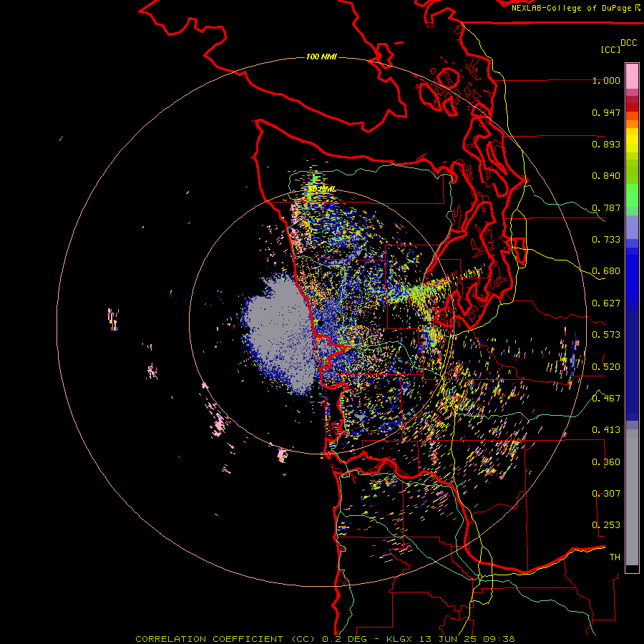Pick the pink top color bar segment
This screenshot has width=644, height=644.
(632, 76)
